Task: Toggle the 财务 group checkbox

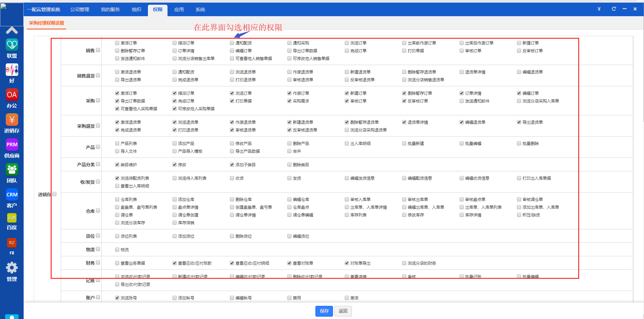Action: pyautogui.click(x=98, y=263)
